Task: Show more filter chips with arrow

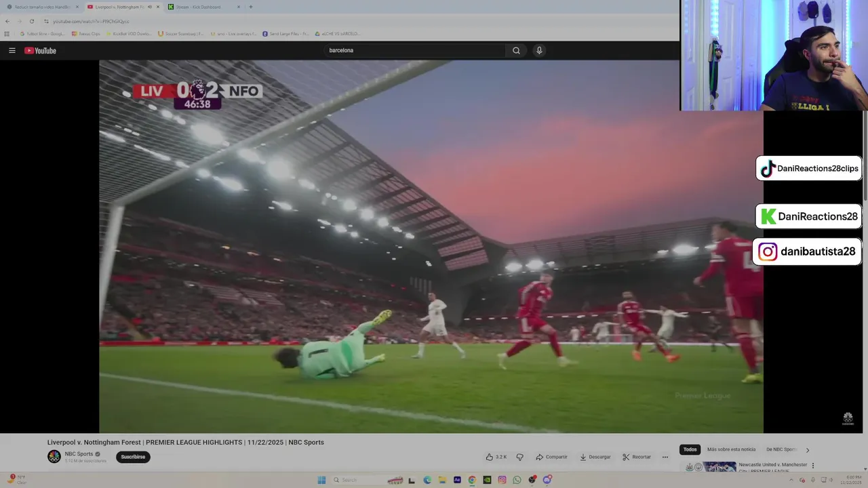Action: point(808,450)
